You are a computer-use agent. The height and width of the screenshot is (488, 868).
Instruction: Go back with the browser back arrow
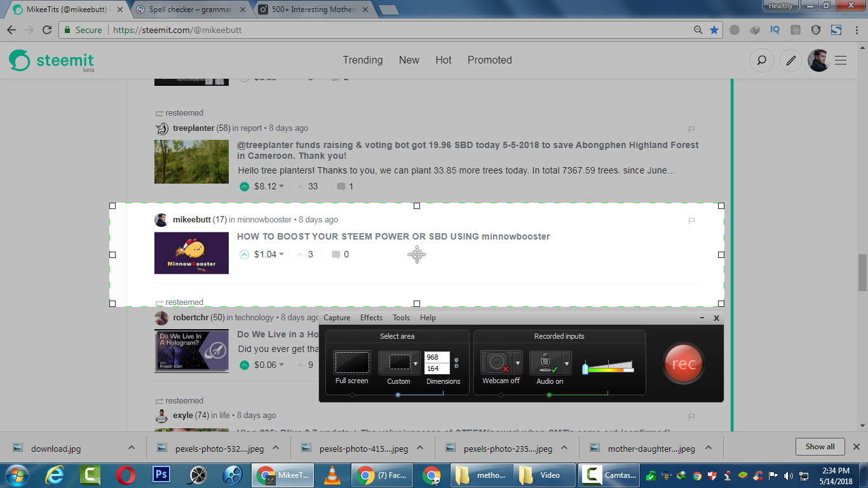pos(11,30)
